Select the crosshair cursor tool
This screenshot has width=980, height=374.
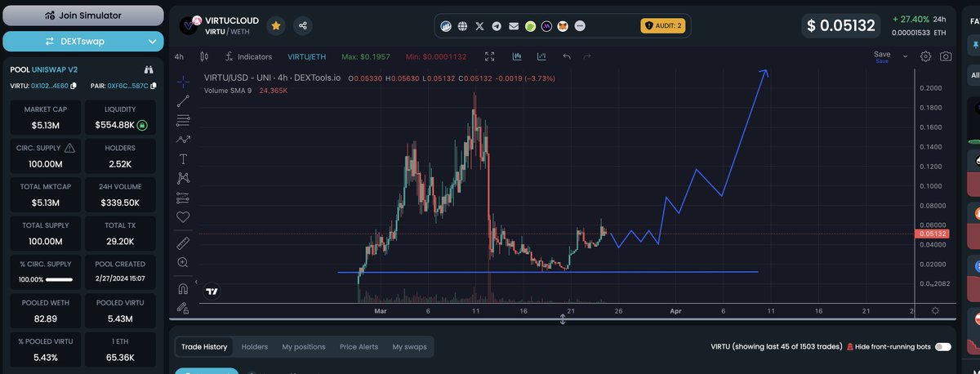pyautogui.click(x=183, y=82)
